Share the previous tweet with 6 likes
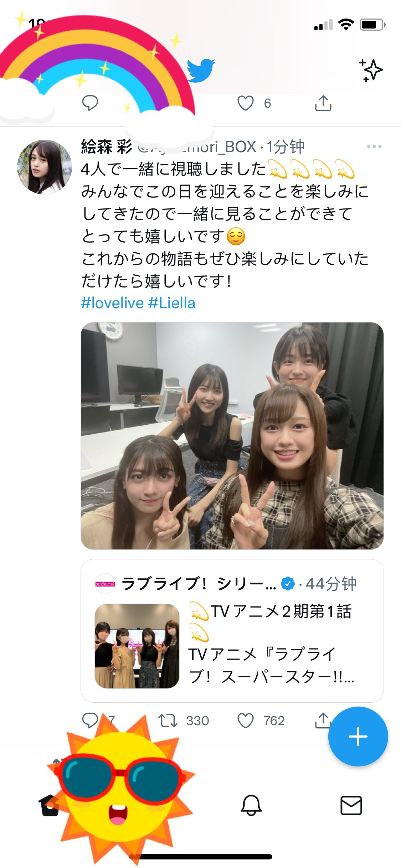This screenshot has width=401, height=868. tap(323, 103)
